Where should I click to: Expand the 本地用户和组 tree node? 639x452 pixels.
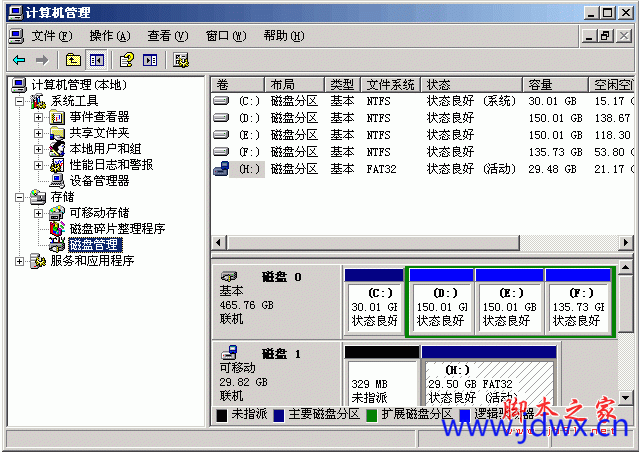(x=38, y=149)
